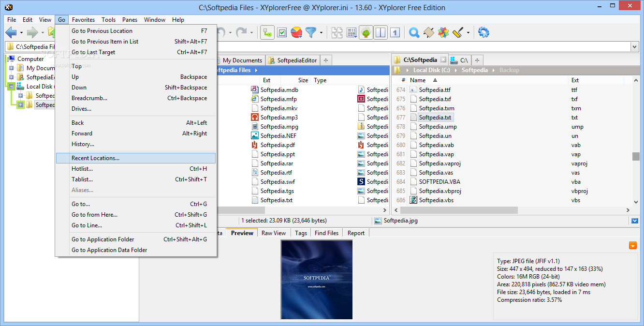Viewport: 644px width, 326px height.
Task: Click the Softpedia.jpg status bar image icon
Action: (x=378, y=221)
